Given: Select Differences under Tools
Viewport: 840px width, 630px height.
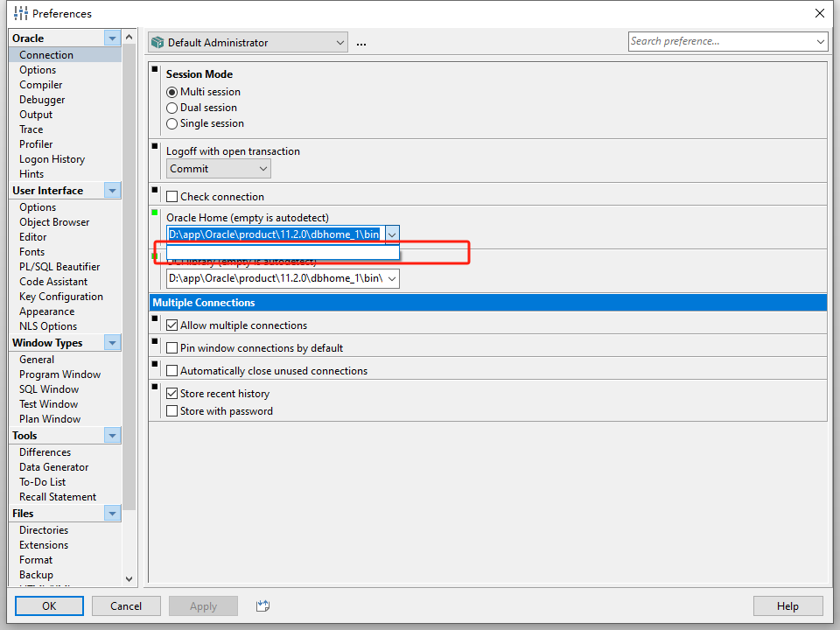Looking at the screenshot, I should tap(45, 452).
